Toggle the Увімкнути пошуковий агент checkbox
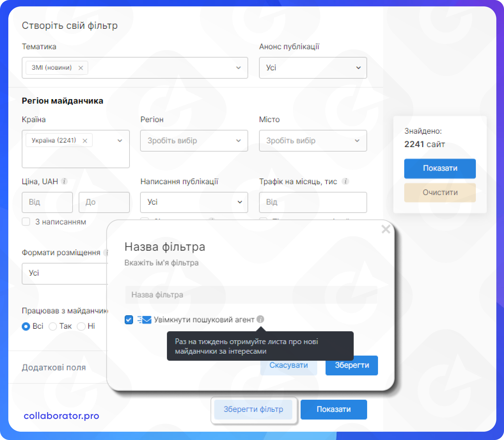The width and height of the screenshot is (504, 440). coord(129,320)
